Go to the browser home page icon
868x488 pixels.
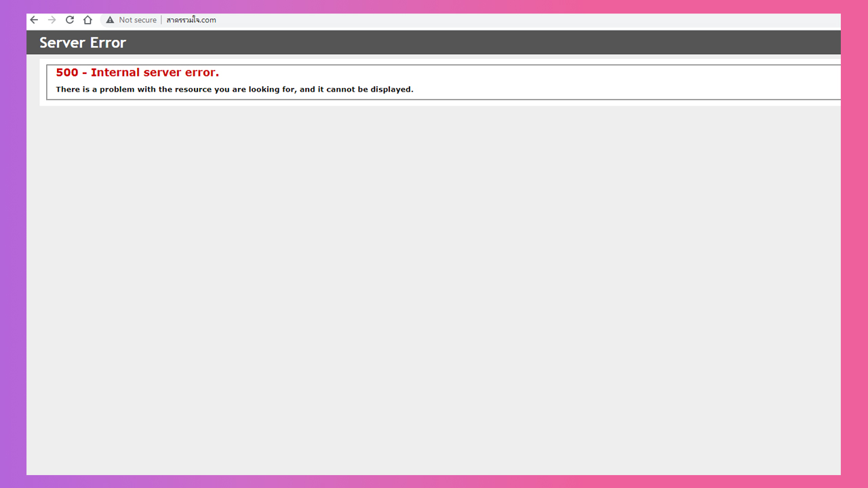coord(87,20)
